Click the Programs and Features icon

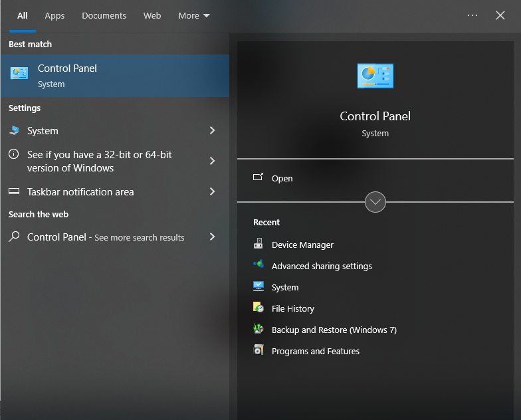tap(259, 350)
